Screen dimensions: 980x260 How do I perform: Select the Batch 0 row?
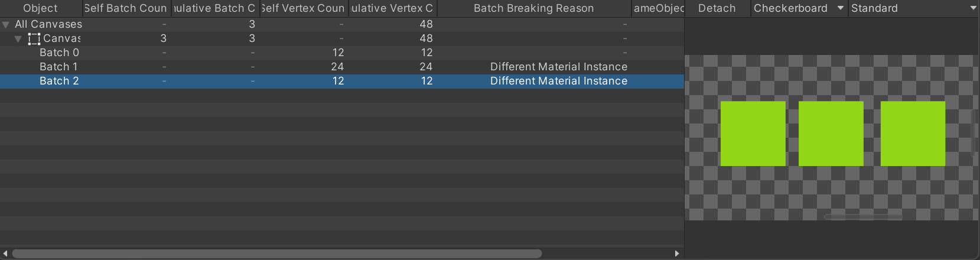tap(342, 53)
